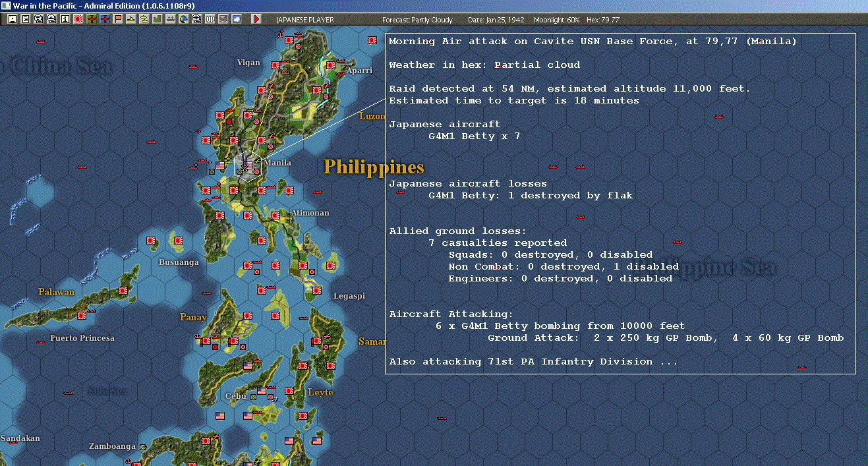Click 'Squads: 0 destroyed, 0 disabled' line
The width and height of the screenshot is (868, 466).
(550, 255)
